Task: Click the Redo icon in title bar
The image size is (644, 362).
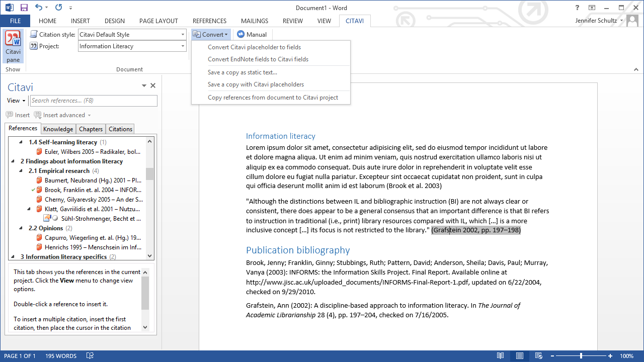Action: (x=58, y=8)
